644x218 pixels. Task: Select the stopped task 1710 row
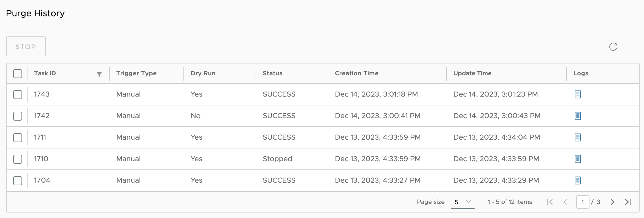tap(18, 159)
